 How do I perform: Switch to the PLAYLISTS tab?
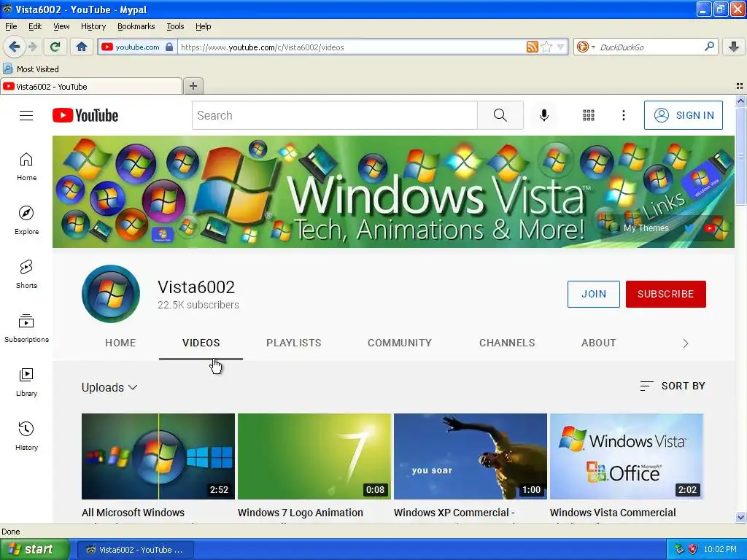[293, 343]
